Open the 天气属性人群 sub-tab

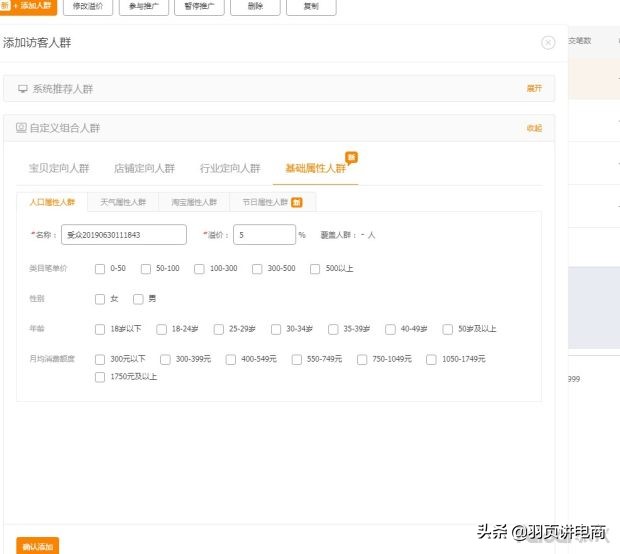pyautogui.click(x=123, y=202)
